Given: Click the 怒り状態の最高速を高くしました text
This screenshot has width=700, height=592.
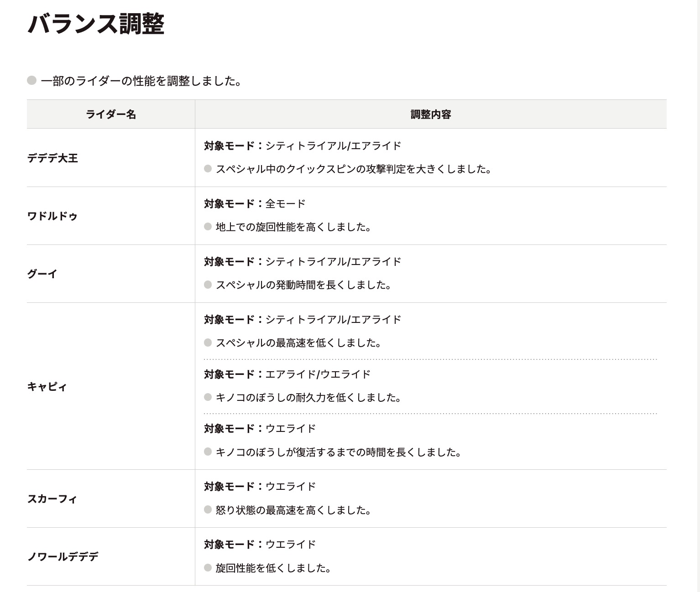Looking at the screenshot, I should [293, 510].
